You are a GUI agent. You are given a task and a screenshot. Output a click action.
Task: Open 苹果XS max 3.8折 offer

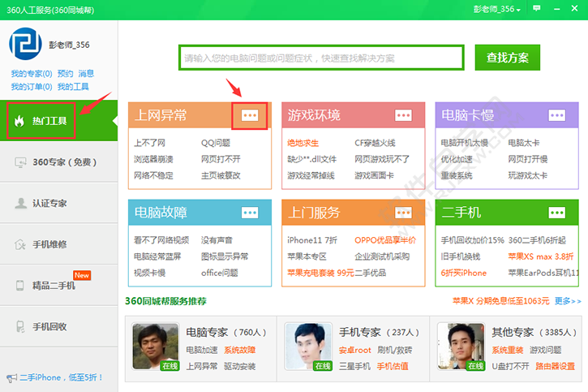[x=541, y=256]
